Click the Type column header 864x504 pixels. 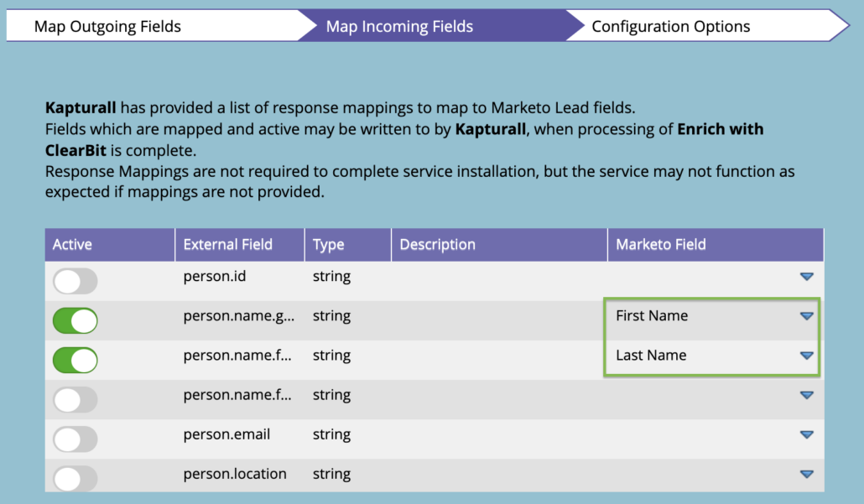pos(347,245)
